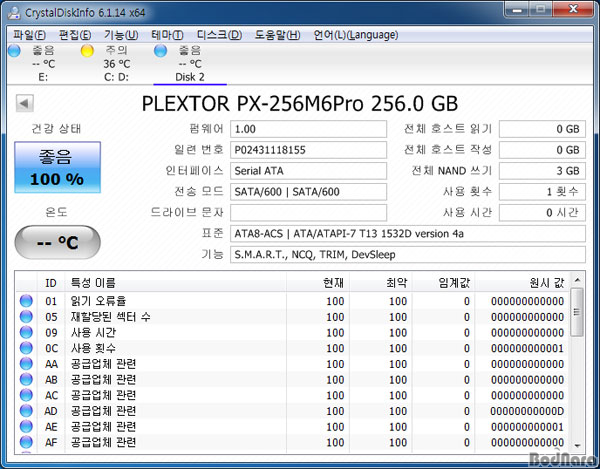The height and width of the screenshot is (469, 600).
Task: Open the 파일(F) menu
Action: (29, 35)
